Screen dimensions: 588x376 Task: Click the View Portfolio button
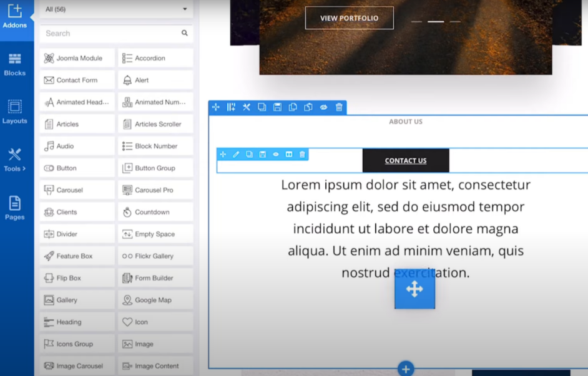pyautogui.click(x=349, y=18)
